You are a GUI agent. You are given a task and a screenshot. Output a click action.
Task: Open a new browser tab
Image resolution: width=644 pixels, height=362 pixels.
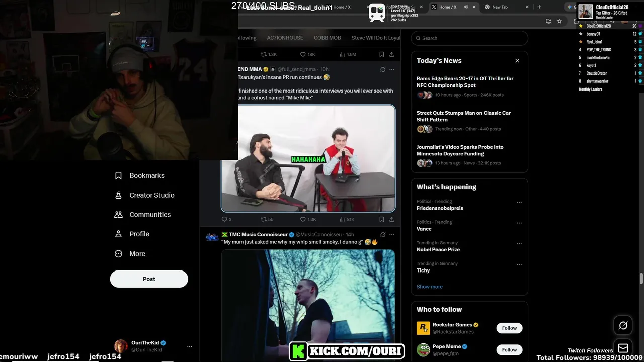(x=539, y=7)
